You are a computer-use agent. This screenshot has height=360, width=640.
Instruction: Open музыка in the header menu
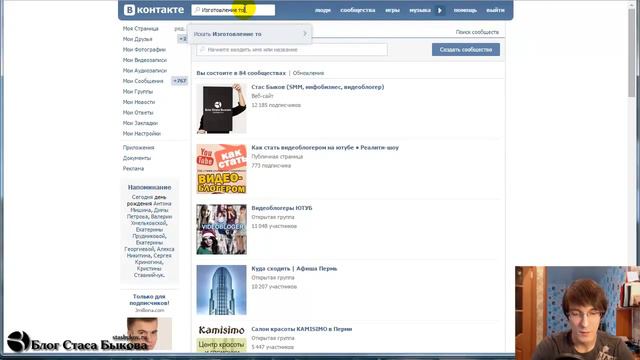[x=420, y=10]
